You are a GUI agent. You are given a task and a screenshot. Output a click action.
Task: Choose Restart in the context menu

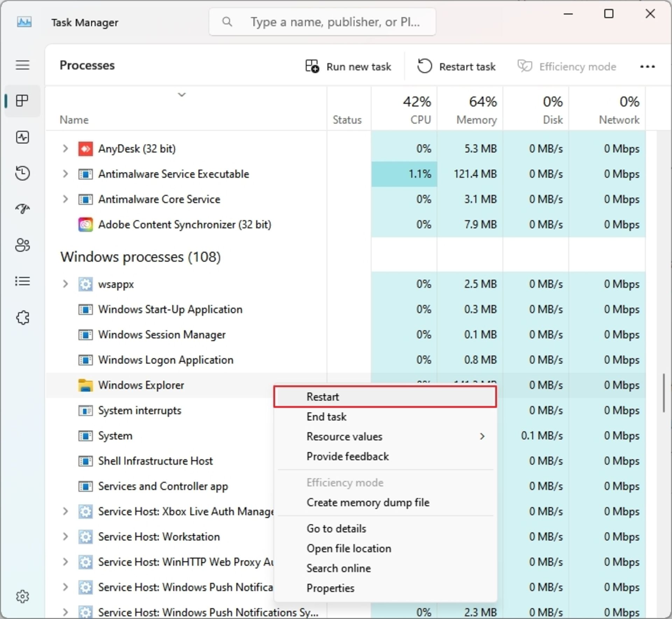click(385, 397)
